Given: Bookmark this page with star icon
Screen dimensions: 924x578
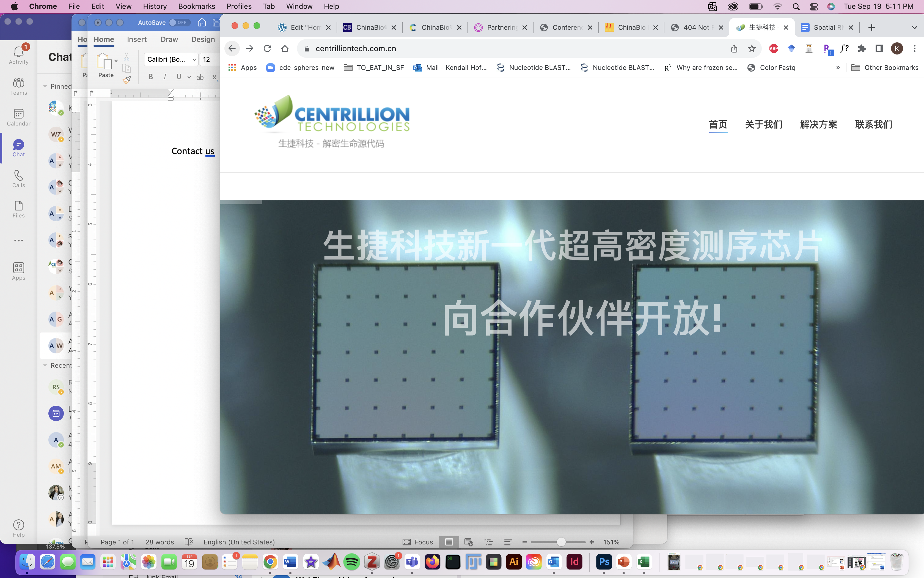Looking at the screenshot, I should [x=752, y=48].
